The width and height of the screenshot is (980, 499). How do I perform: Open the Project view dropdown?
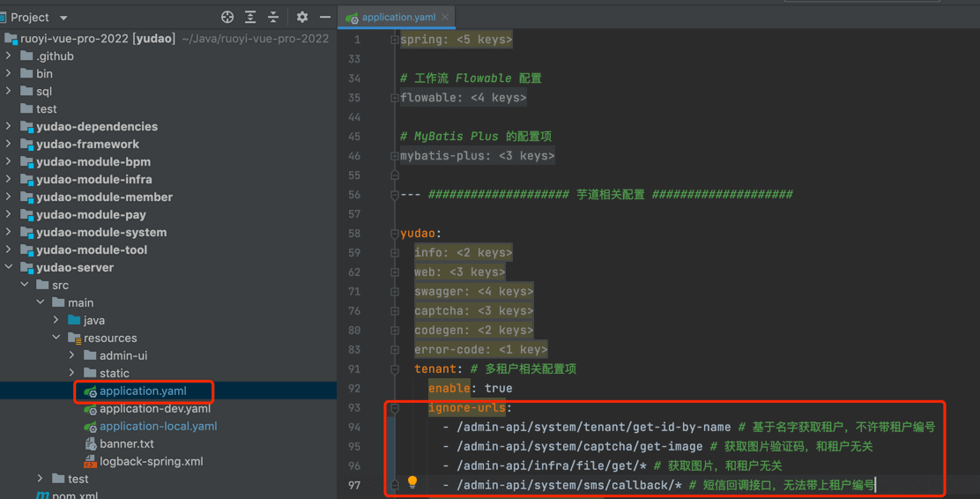(63, 18)
